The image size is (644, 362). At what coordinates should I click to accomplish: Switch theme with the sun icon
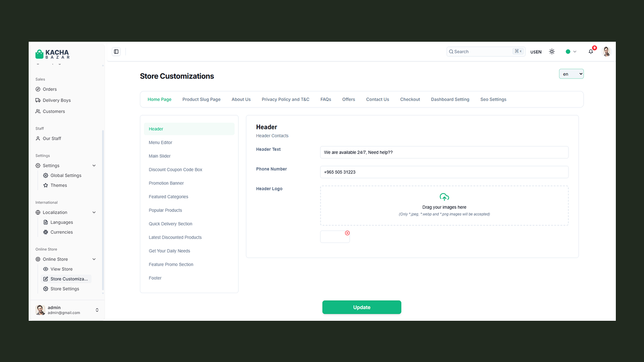(552, 52)
